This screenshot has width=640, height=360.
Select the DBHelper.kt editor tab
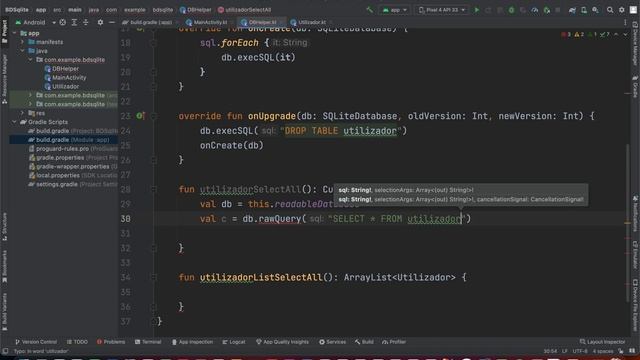(x=261, y=22)
